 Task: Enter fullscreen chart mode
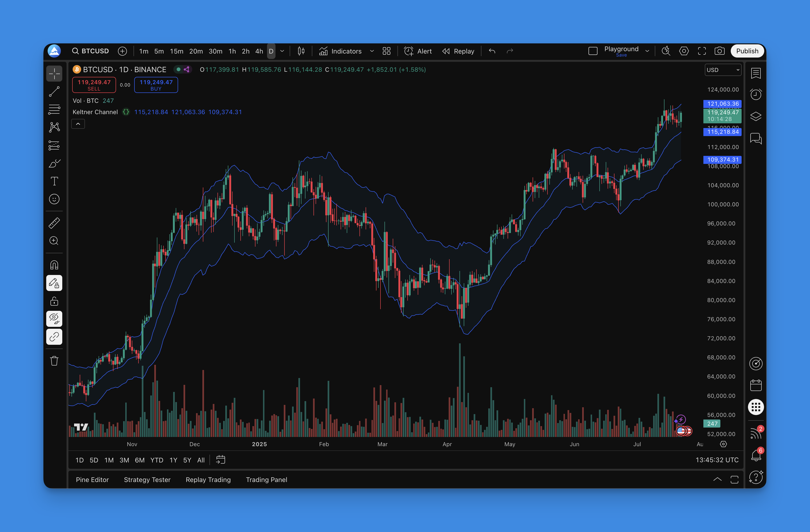702,51
